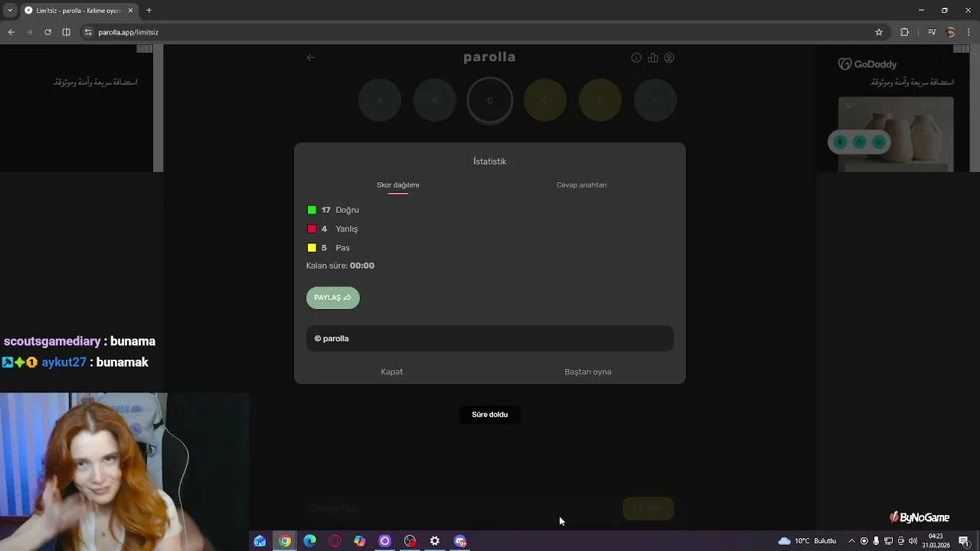The width and height of the screenshot is (980, 551).
Task: Click the 'Süre doldu' notification
Action: pos(490,415)
